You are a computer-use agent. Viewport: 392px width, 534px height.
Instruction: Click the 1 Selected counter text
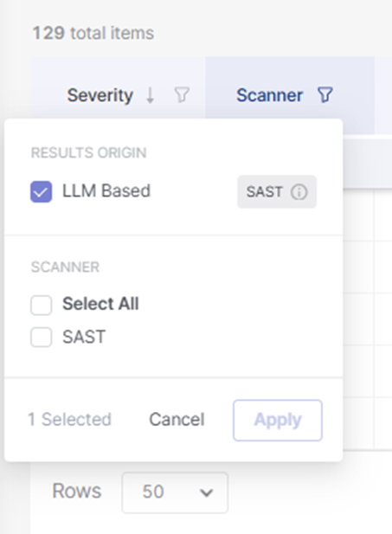tap(69, 419)
